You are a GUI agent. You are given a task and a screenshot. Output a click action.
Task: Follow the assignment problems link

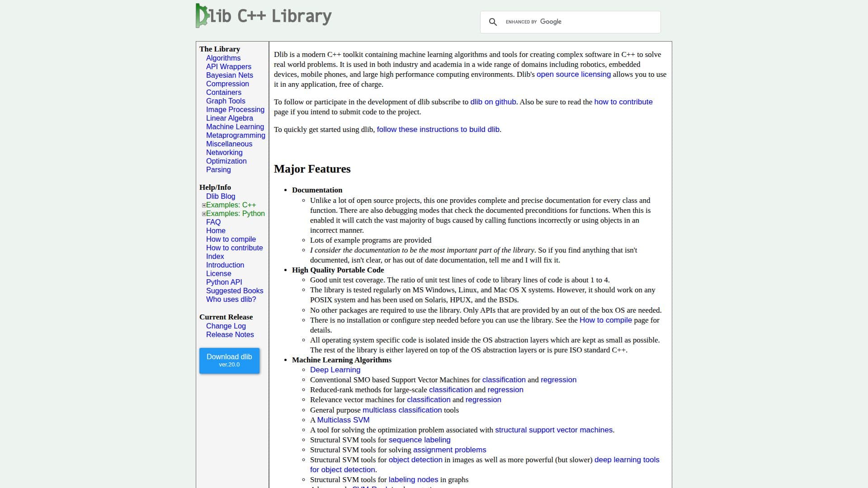tap(449, 450)
